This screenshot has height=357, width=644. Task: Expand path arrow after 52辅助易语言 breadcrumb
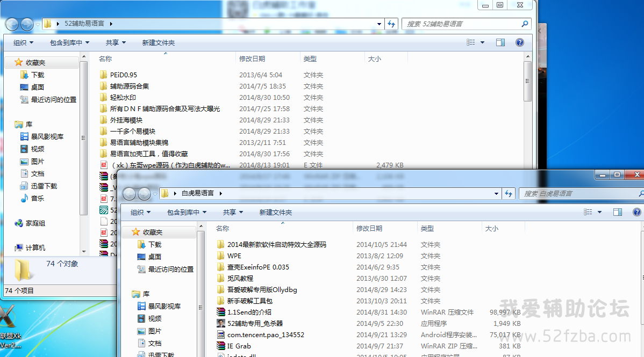point(111,24)
